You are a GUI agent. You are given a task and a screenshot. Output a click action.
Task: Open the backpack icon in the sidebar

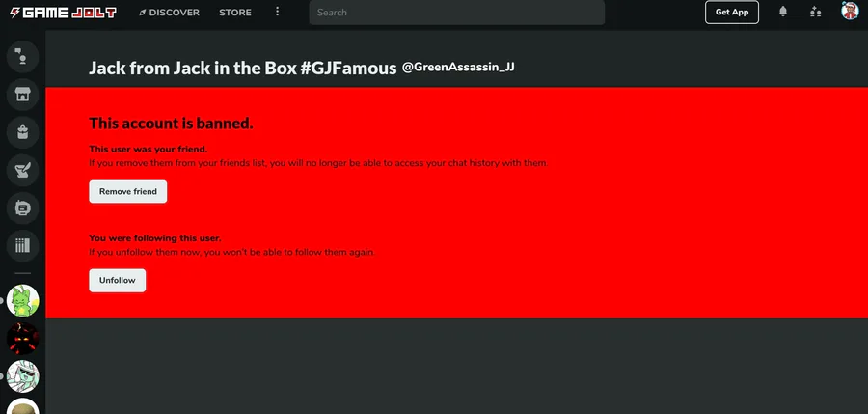[x=22, y=132]
